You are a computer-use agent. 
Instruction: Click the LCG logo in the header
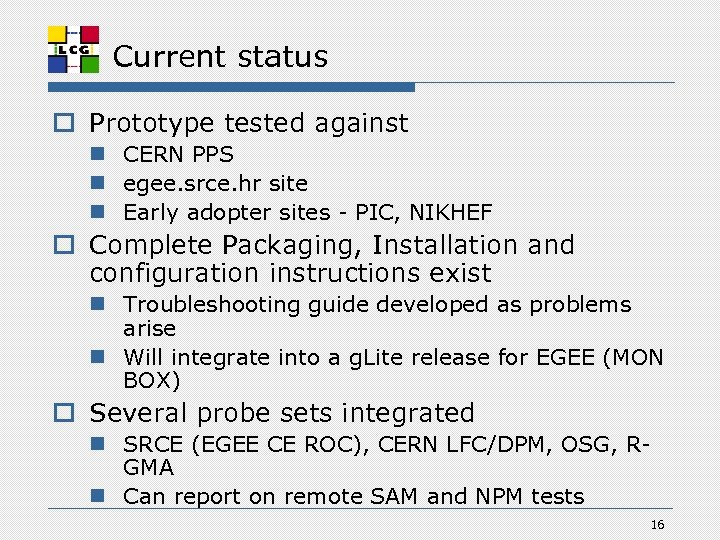point(74,49)
